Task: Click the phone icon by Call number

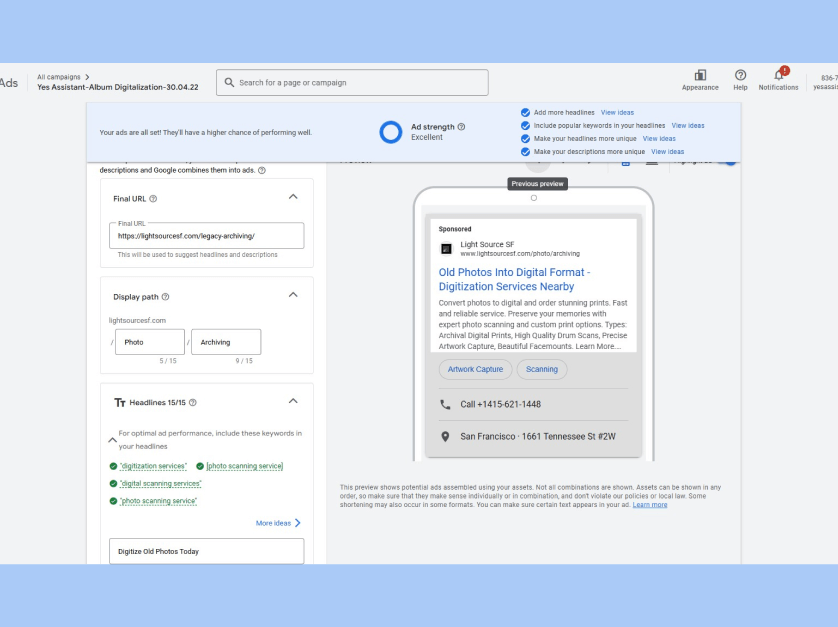Action: coord(445,404)
